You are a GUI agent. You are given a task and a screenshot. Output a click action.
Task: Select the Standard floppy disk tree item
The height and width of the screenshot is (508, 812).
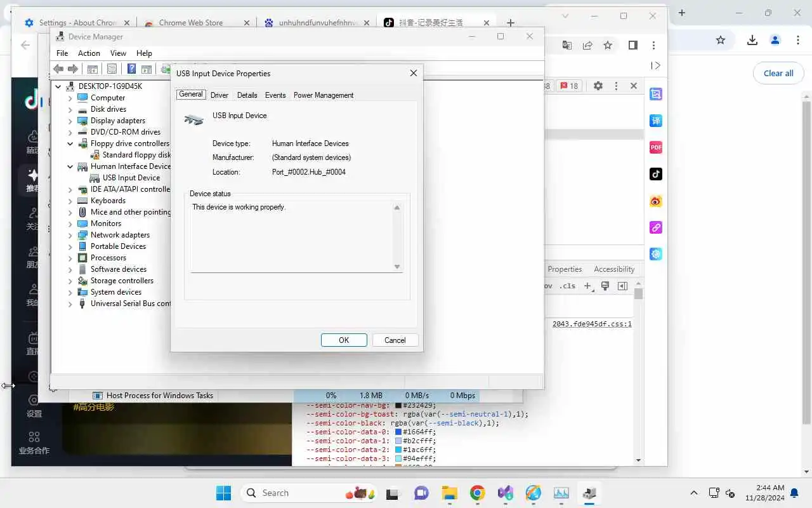coord(136,155)
